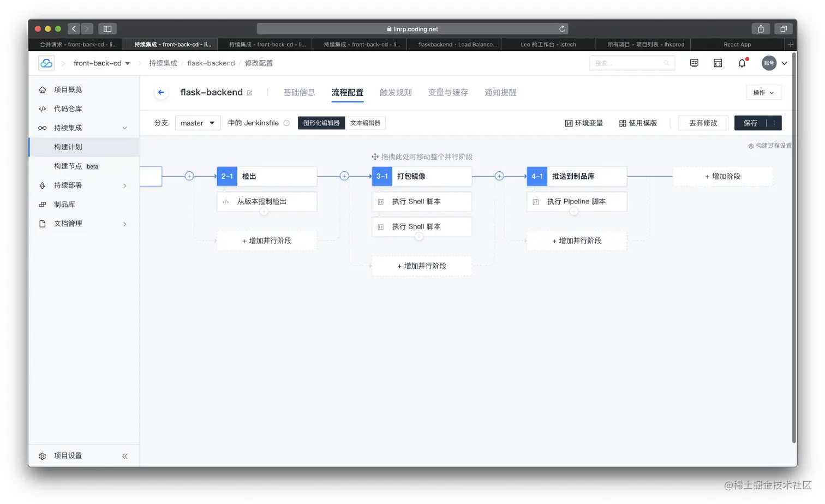
Task: Toggle the Safari sidebar button
Action: pos(107,29)
